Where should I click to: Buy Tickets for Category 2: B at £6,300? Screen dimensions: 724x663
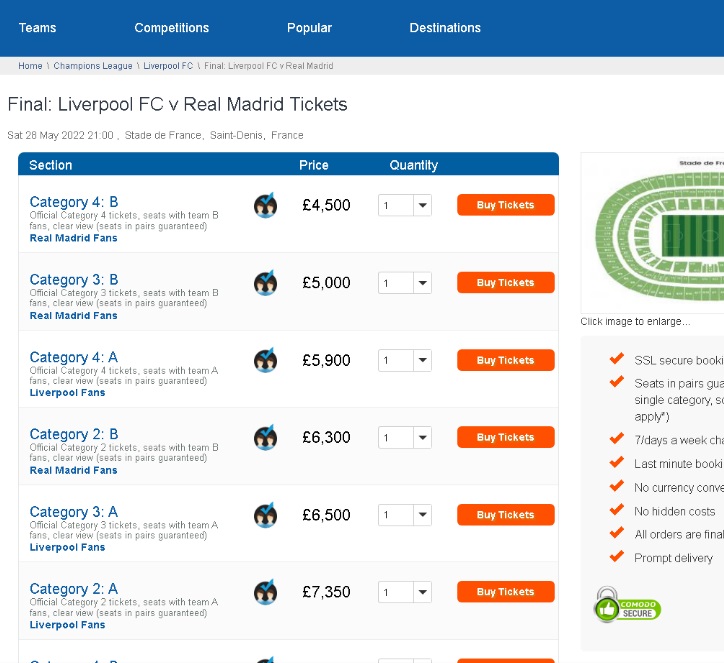(x=506, y=437)
